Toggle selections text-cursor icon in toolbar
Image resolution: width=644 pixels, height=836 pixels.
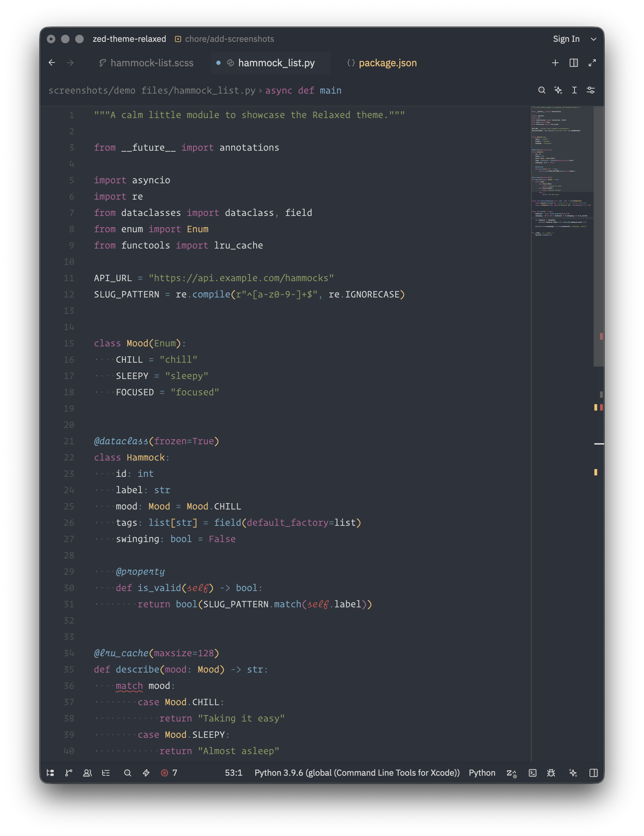tap(574, 90)
